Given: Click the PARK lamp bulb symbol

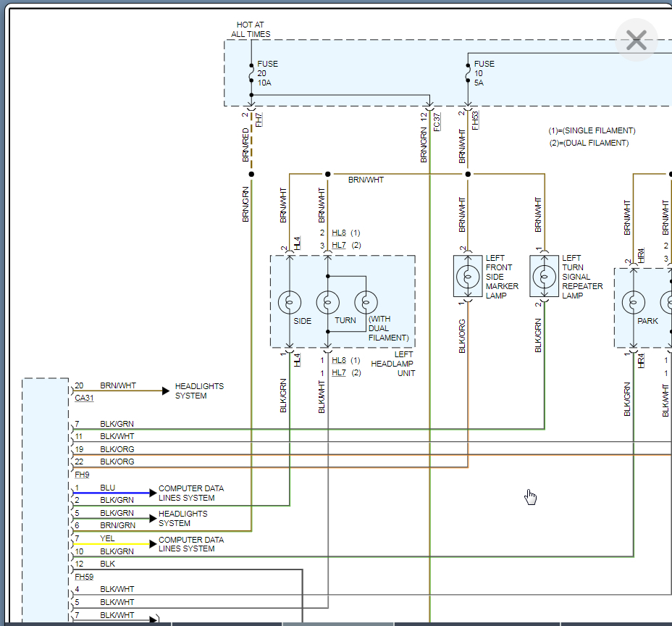Looking at the screenshot, I should 634,301.
